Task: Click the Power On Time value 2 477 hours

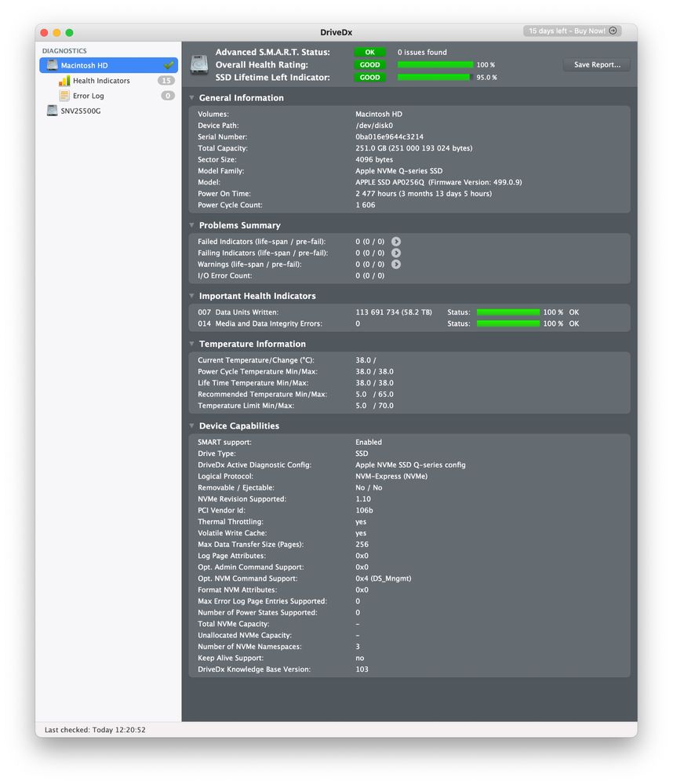Action: click(424, 194)
